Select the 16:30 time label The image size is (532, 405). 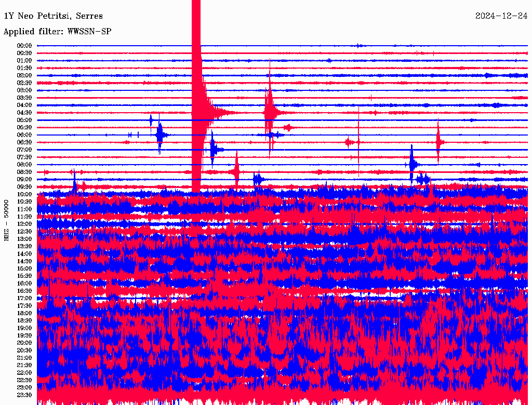(24, 291)
